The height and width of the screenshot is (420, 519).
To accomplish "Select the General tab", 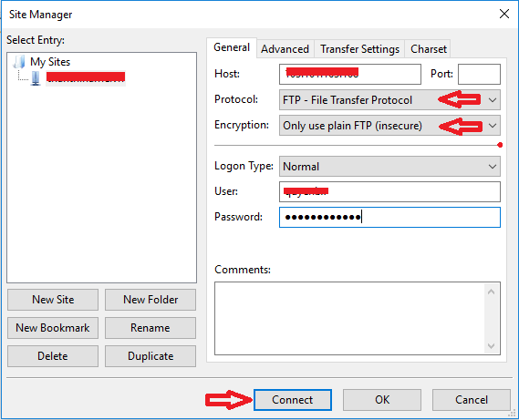I will point(232,47).
